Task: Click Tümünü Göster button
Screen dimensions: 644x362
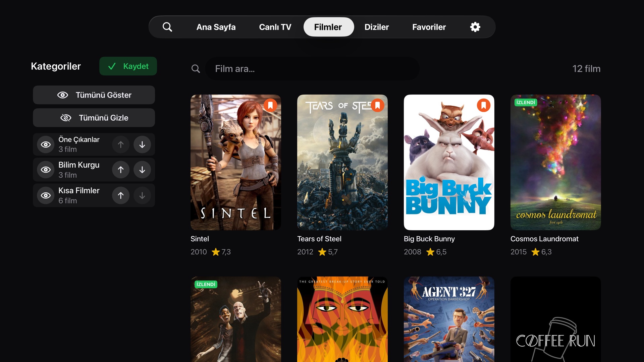Action: [94, 95]
